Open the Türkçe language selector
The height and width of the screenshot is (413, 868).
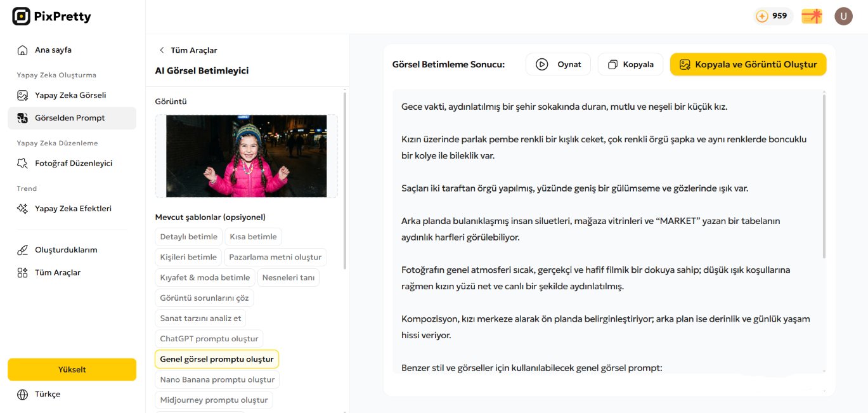coord(43,394)
